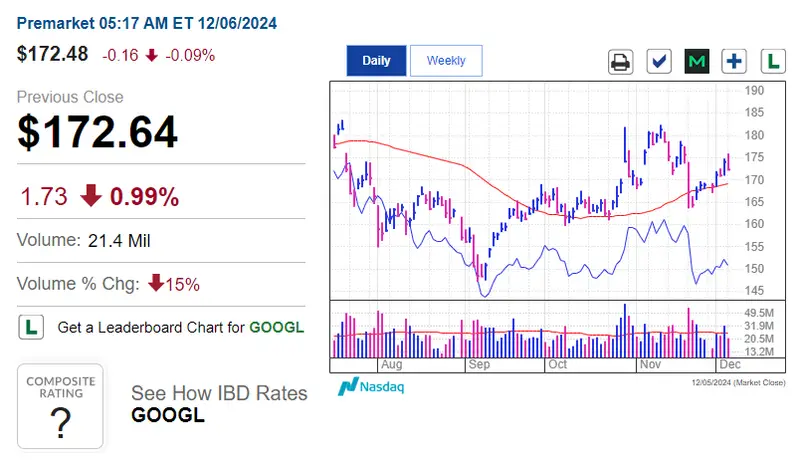Click the premarket -0.09% change
800x466 pixels.
click(190, 55)
